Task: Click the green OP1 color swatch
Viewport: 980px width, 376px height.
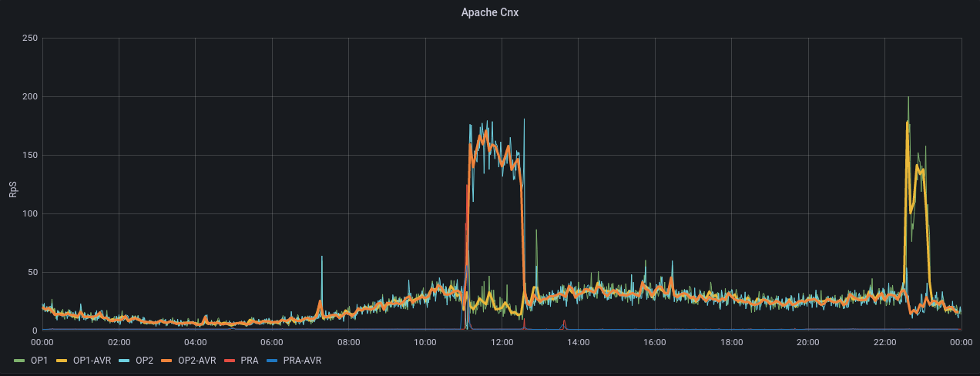Action: tap(20, 360)
